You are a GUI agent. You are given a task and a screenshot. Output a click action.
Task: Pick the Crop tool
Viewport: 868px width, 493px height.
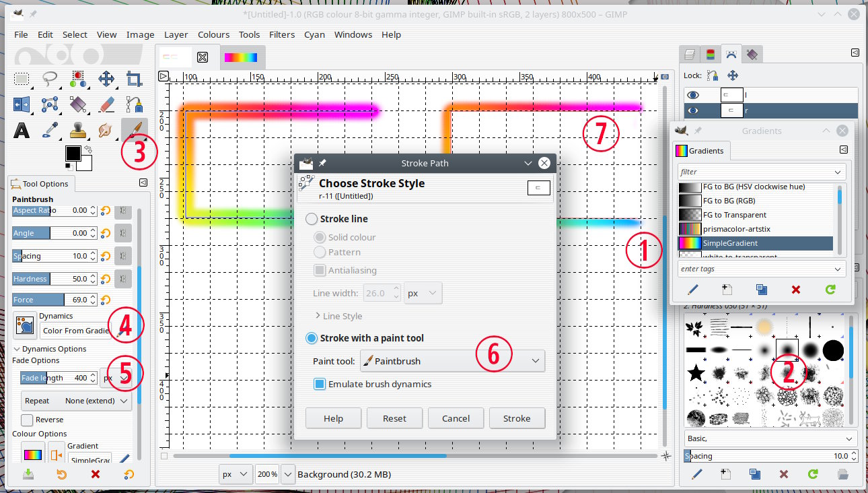click(x=135, y=79)
